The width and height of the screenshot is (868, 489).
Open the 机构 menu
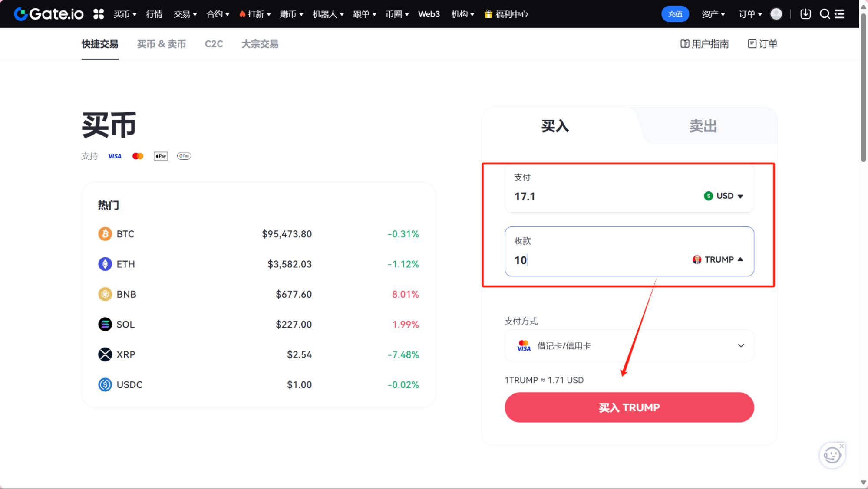[463, 14]
